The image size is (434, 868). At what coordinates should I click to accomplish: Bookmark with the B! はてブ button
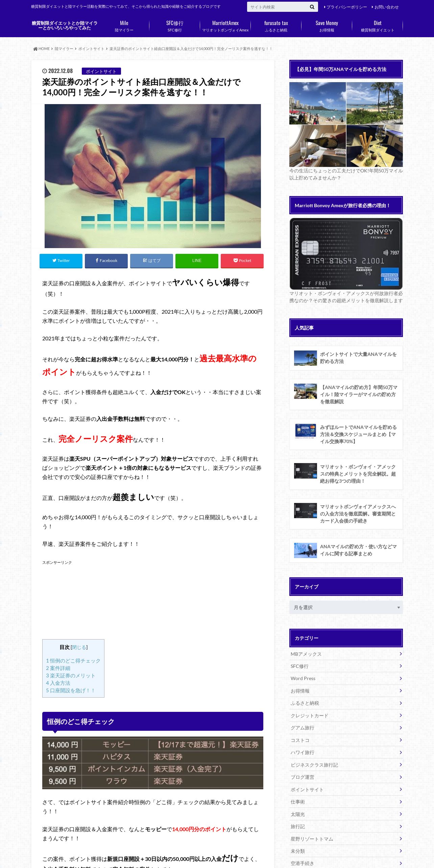tap(151, 261)
